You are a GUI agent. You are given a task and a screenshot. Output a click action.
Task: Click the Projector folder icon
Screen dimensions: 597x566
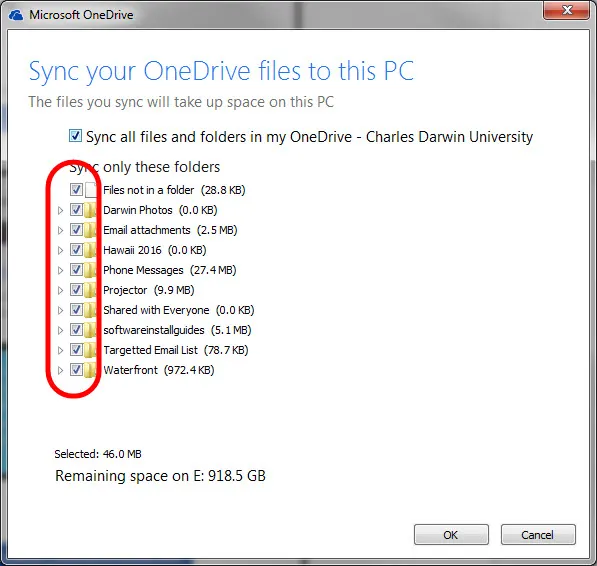(90, 290)
